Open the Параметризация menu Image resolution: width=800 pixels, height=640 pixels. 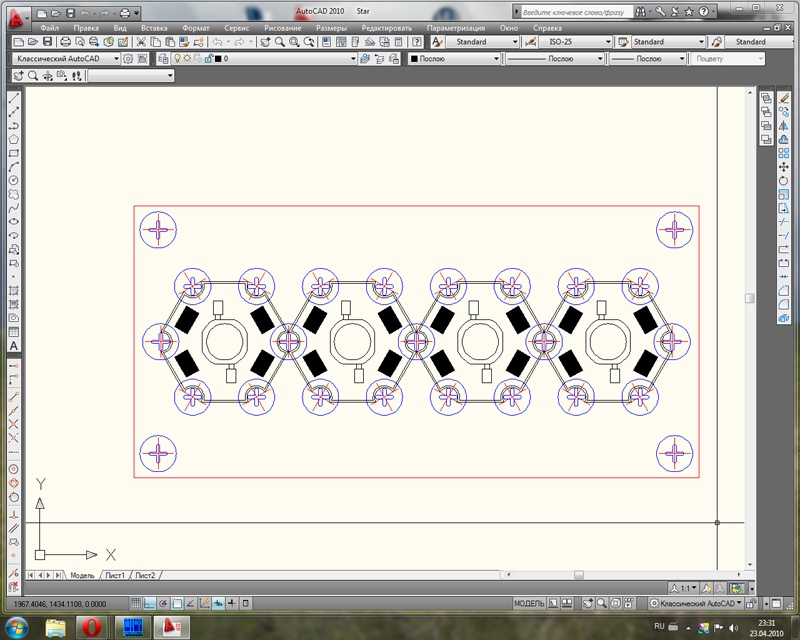pos(455,28)
